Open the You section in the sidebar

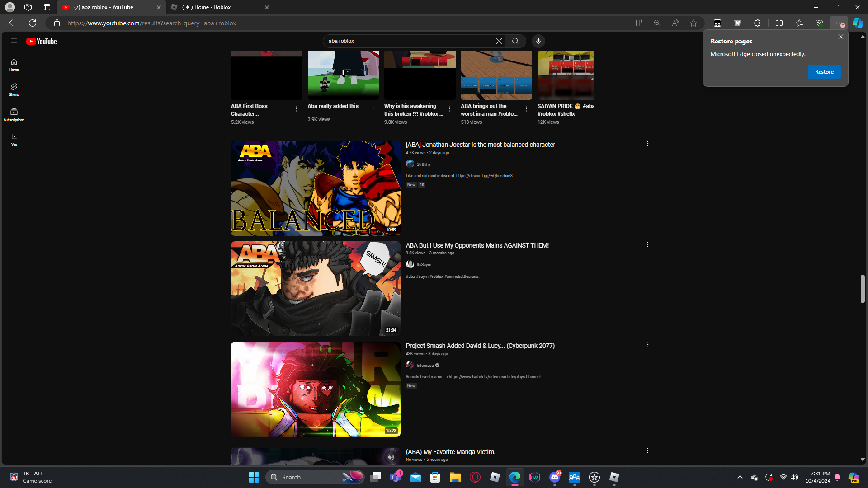[x=14, y=140]
